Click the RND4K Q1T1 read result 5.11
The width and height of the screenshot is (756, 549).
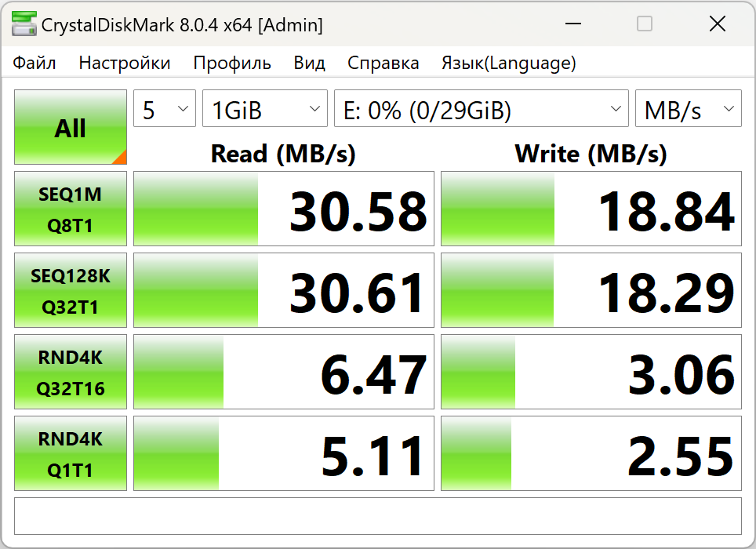pos(284,453)
